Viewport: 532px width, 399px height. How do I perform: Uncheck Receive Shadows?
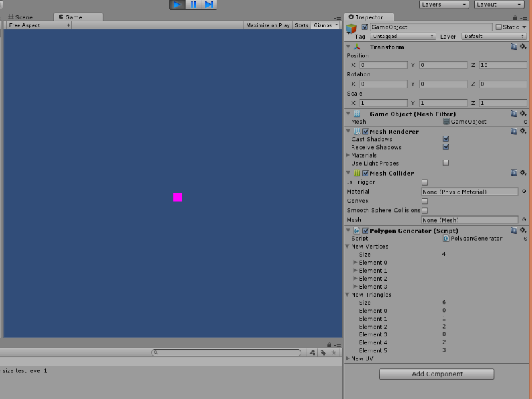pyautogui.click(x=446, y=147)
